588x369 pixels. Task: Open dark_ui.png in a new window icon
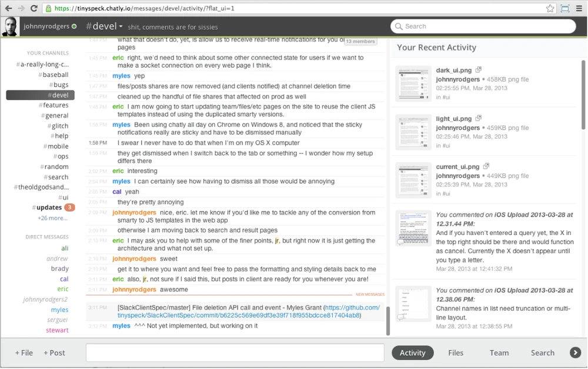pyautogui.click(x=479, y=70)
